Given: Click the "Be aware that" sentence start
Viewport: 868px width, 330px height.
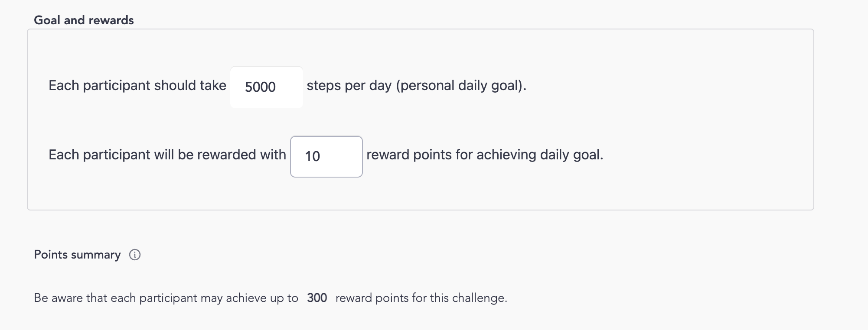Looking at the screenshot, I should [59, 298].
